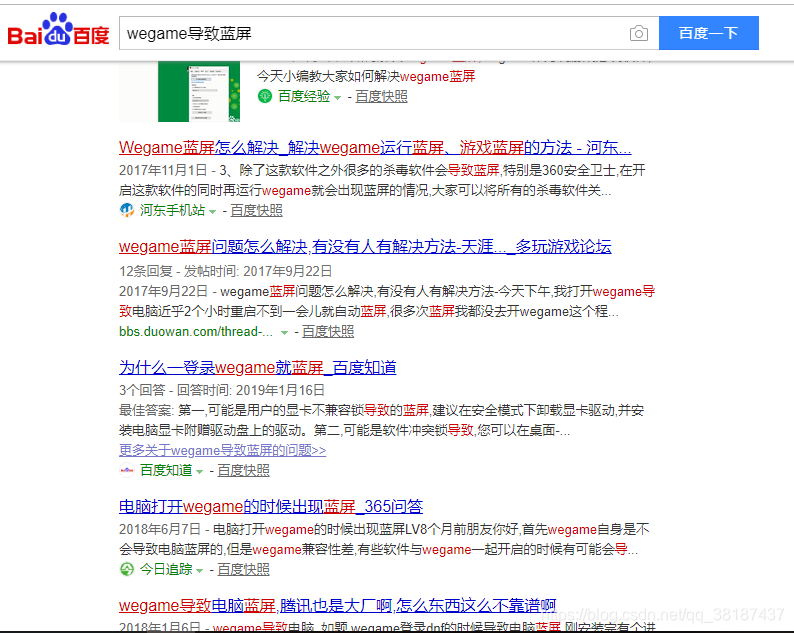Open 百度快照 next to 百度知道

(243, 471)
